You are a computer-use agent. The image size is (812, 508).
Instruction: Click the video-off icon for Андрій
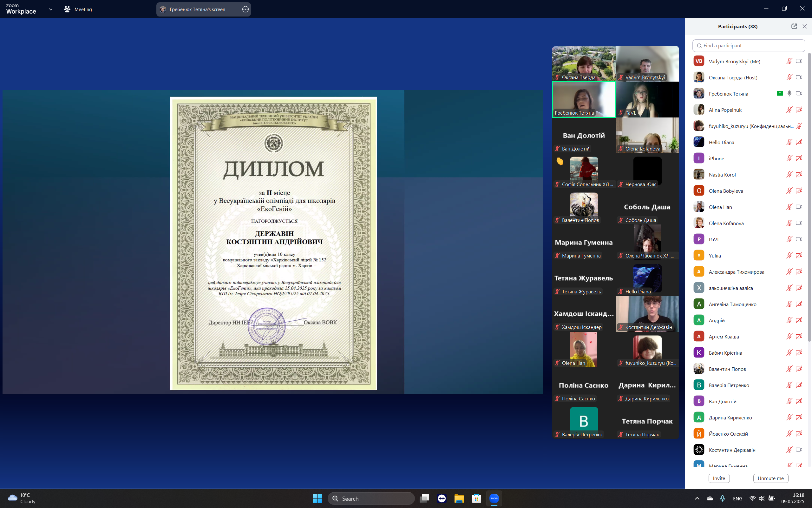tap(799, 320)
